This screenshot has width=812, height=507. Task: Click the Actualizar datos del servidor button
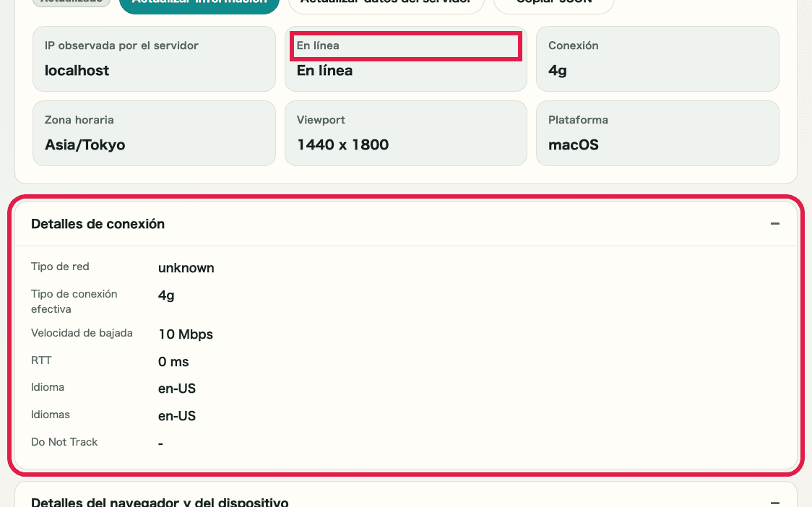(x=386, y=4)
